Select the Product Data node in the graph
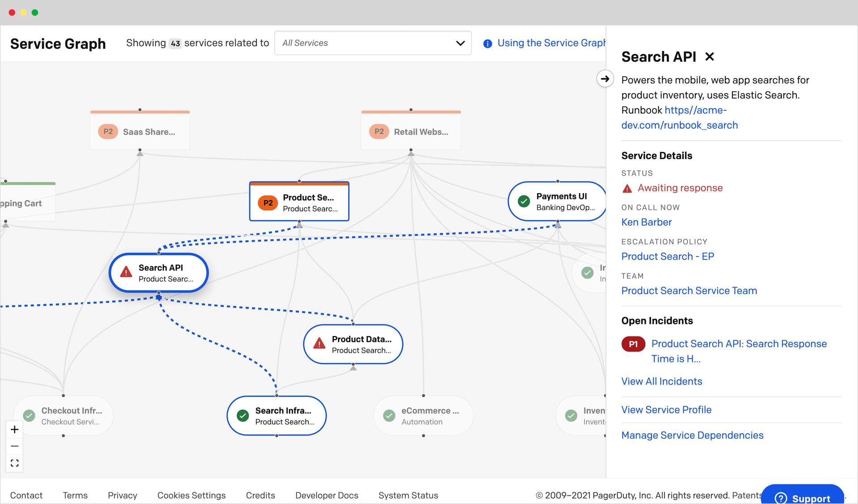 (353, 344)
